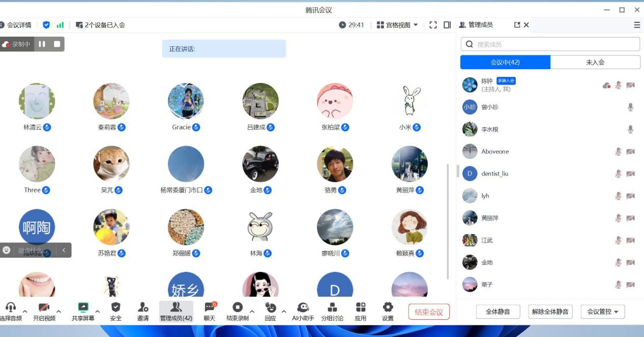Open the 宫格视图 layout dropdown
The height and width of the screenshot is (337, 644).
point(397,25)
